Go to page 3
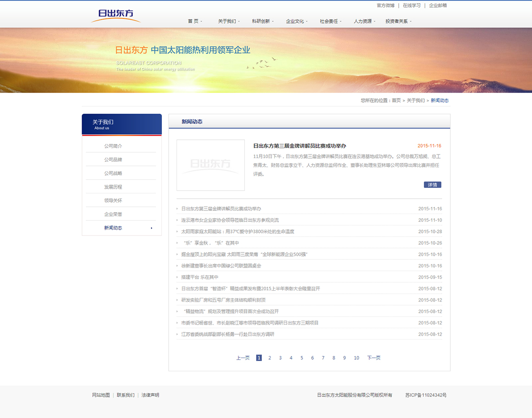The width and height of the screenshot is (532, 418). point(280,357)
